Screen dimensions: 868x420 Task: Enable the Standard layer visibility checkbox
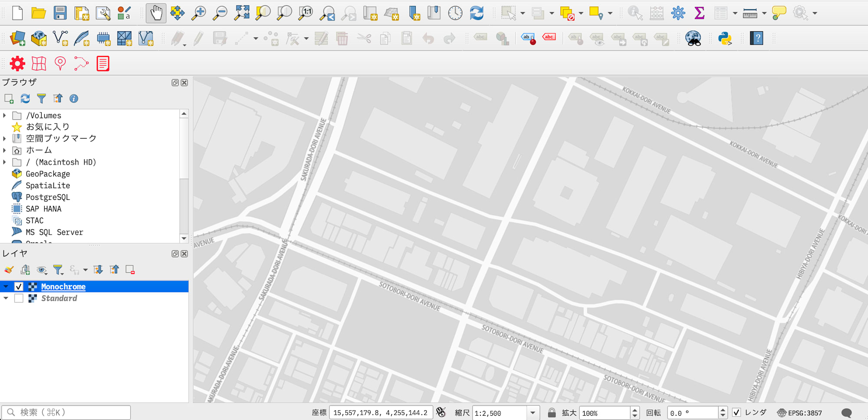[x=19, y=298]
